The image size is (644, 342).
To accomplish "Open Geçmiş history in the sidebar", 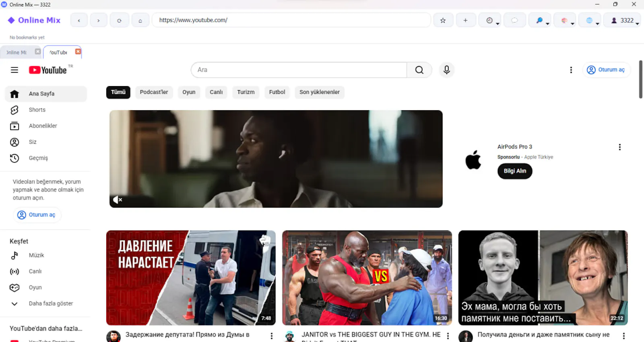I will point(46,158).
